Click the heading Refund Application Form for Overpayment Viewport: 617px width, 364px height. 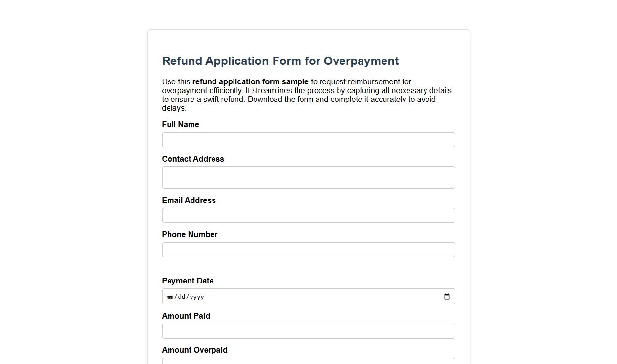click(x=280, y=61)
